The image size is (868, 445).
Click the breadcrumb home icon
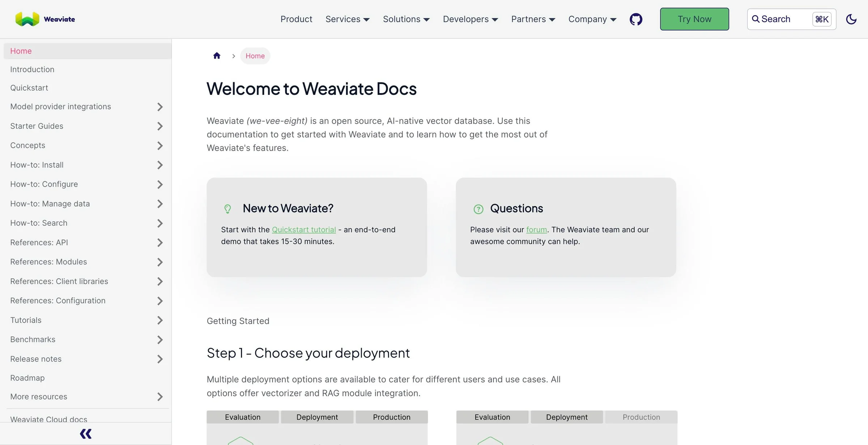tap(217, 56)
